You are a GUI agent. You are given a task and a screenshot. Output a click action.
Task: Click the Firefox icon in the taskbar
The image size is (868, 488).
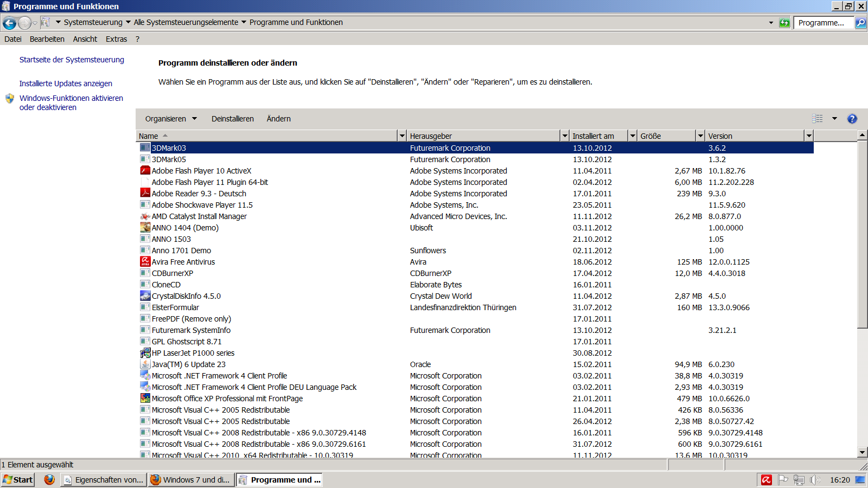pos(49,479)
